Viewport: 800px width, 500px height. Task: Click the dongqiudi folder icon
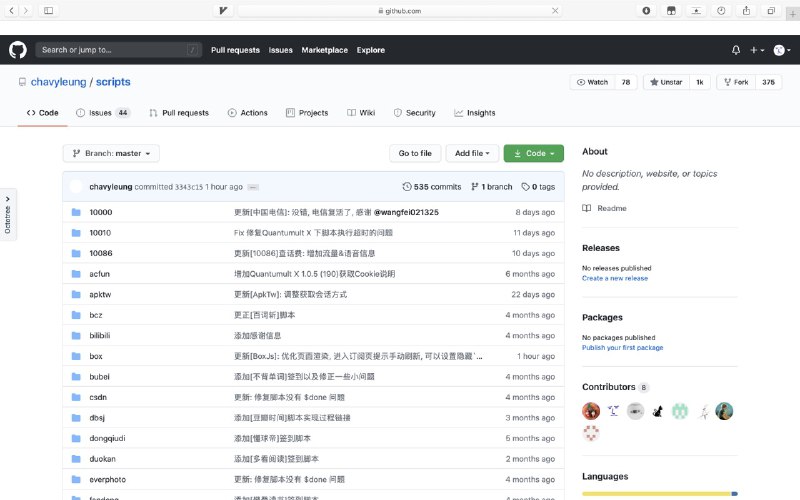76,438
